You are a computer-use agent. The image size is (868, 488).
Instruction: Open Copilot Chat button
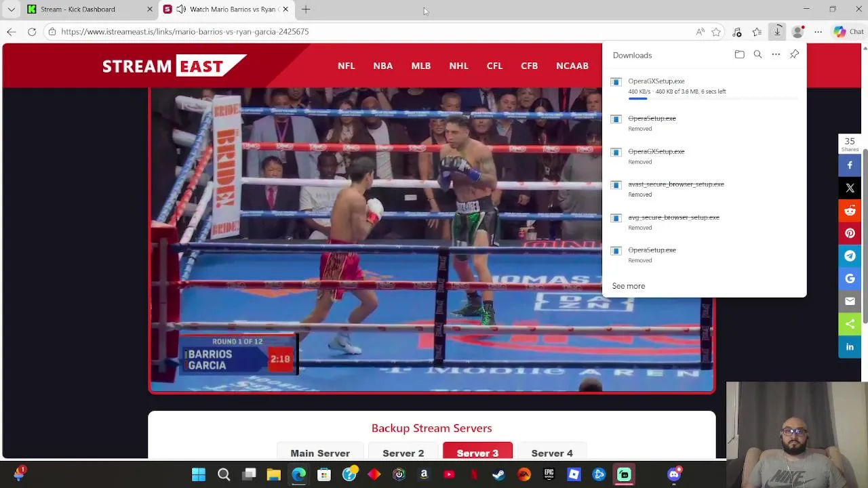click(848, 32)
